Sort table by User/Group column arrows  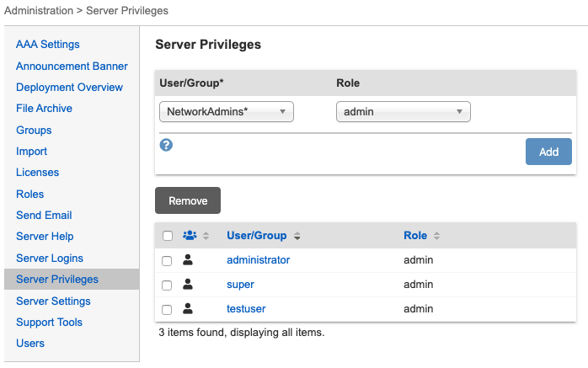[297, 236]
